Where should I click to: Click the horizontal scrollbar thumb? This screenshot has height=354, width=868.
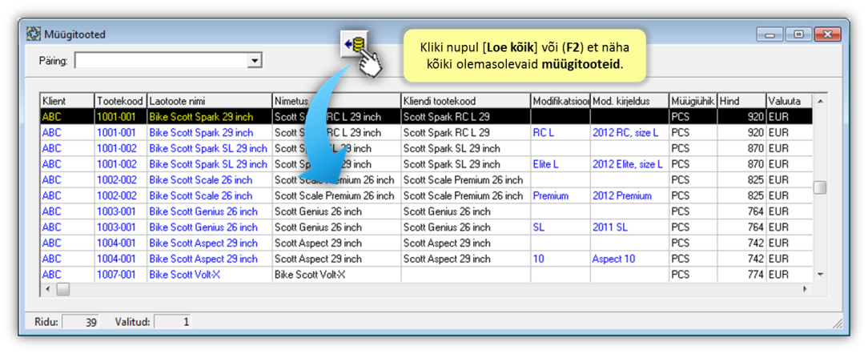[x=62, y=289]
